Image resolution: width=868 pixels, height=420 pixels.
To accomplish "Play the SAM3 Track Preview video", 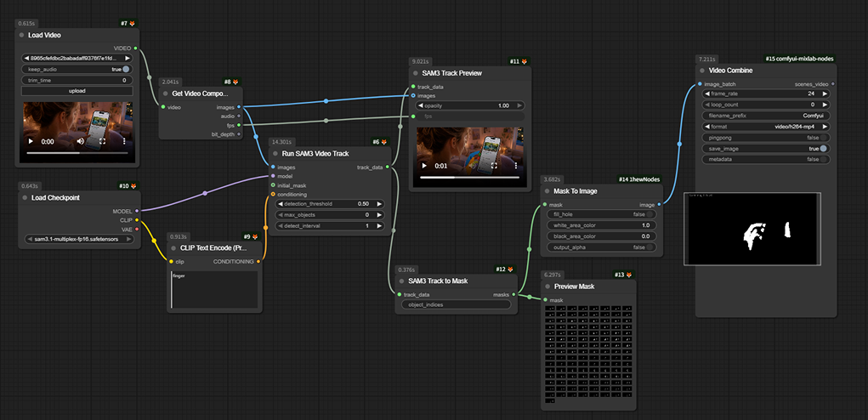I will (x=424, y=166).
